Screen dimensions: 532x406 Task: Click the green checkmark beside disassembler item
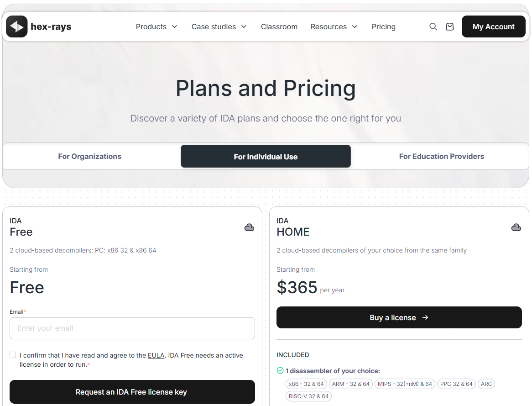[x=280, y=370]
